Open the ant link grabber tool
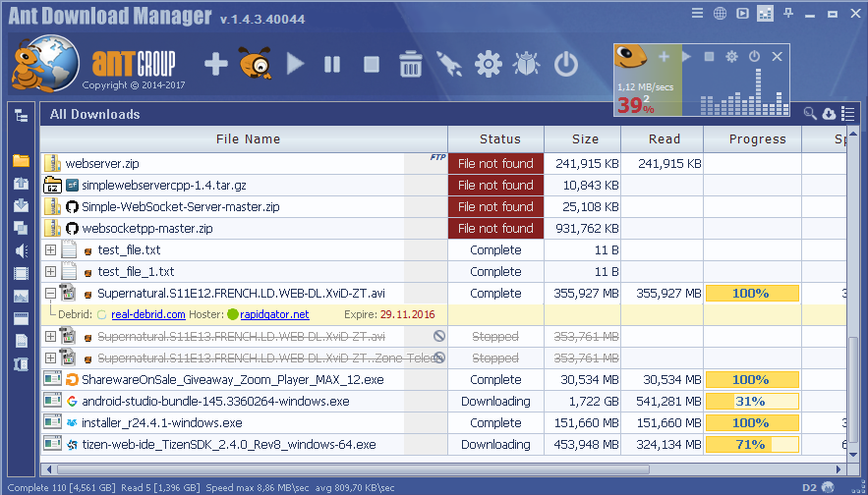The height and width of the screenshot is (495, 868). [255, 63]
